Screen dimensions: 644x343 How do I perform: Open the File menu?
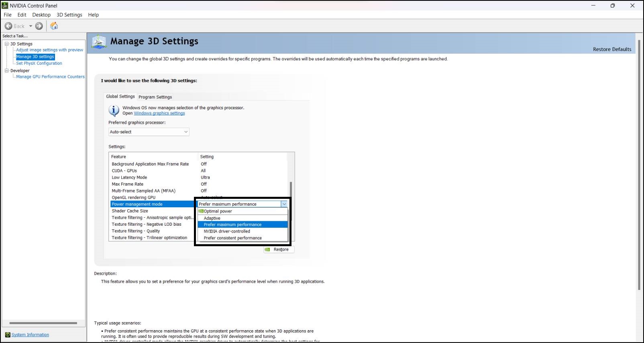(x=8, y=15)
